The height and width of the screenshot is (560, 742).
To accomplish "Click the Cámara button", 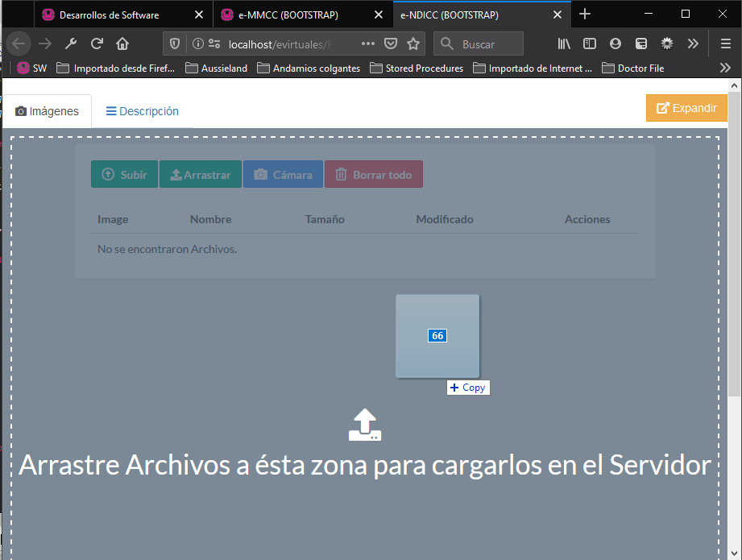I will 283,175.
